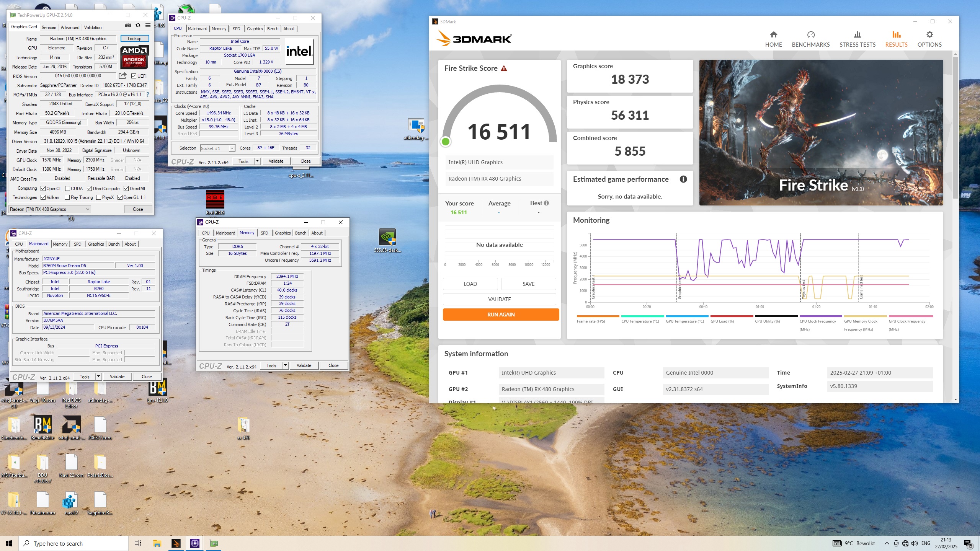Open BENCHMARKS in 3DMark navigation

(810, 39)
